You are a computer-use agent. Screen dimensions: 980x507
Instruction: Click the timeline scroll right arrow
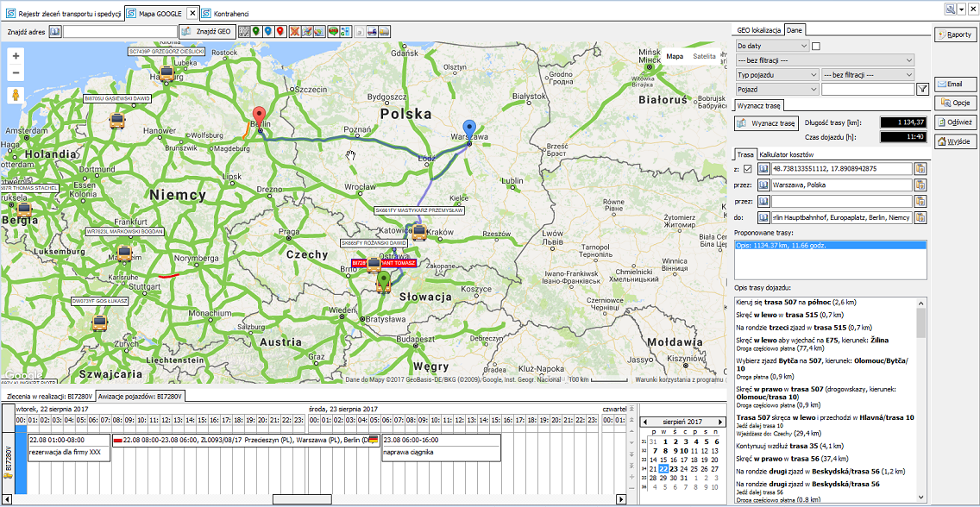click(x=620, y=499)
